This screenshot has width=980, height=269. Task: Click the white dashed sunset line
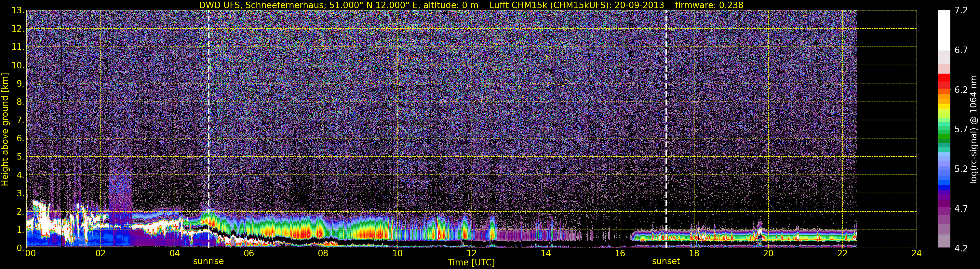pyautogui.click(x=666, y=129)
